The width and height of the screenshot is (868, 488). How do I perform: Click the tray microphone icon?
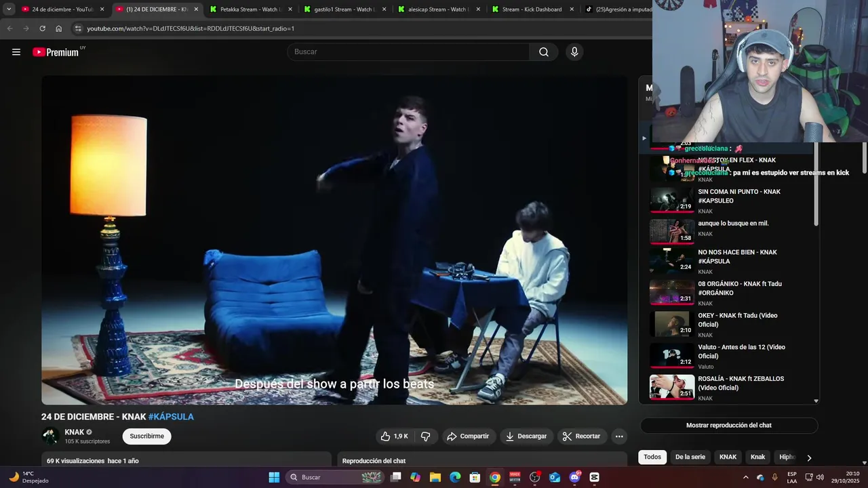(774, 477)
